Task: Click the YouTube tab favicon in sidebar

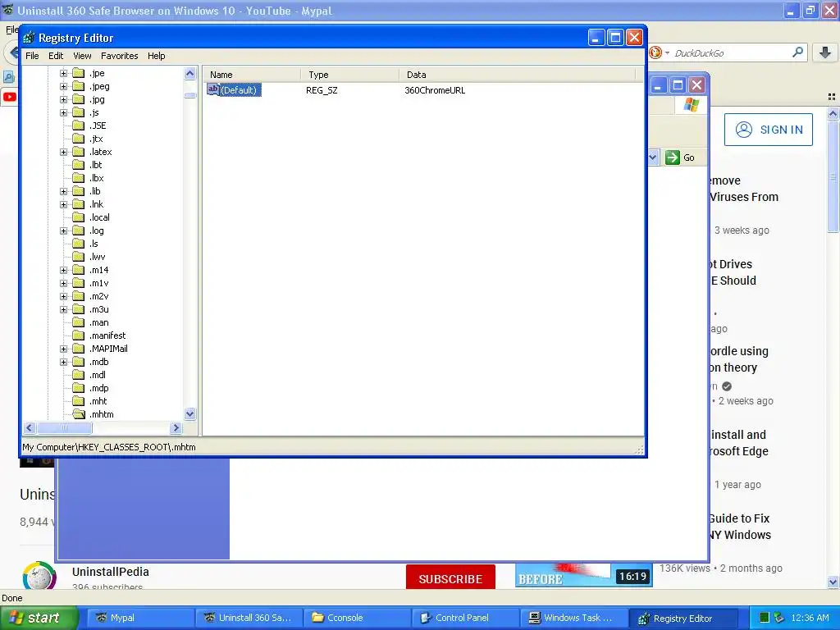Action: (x=10, y=97)
